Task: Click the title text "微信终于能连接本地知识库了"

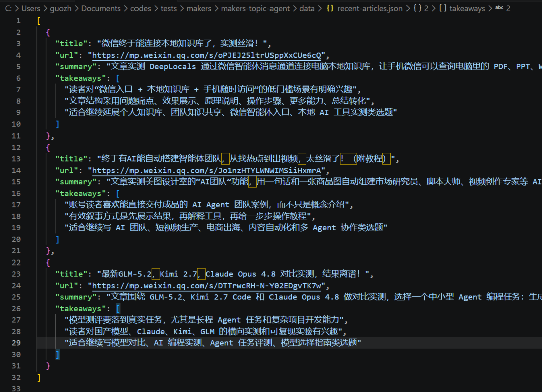Action: click(x=157, y=43)
